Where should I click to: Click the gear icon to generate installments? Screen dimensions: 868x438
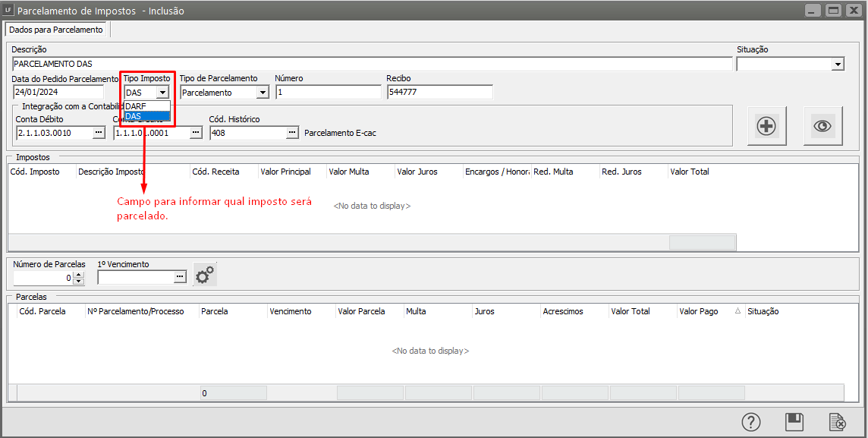(x=205, y=275)
